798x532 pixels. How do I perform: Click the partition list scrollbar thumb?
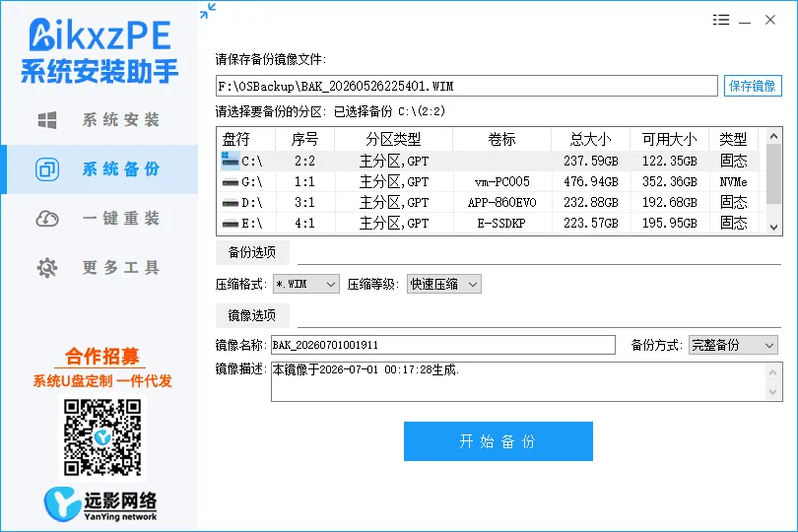(x=773, y=173)
